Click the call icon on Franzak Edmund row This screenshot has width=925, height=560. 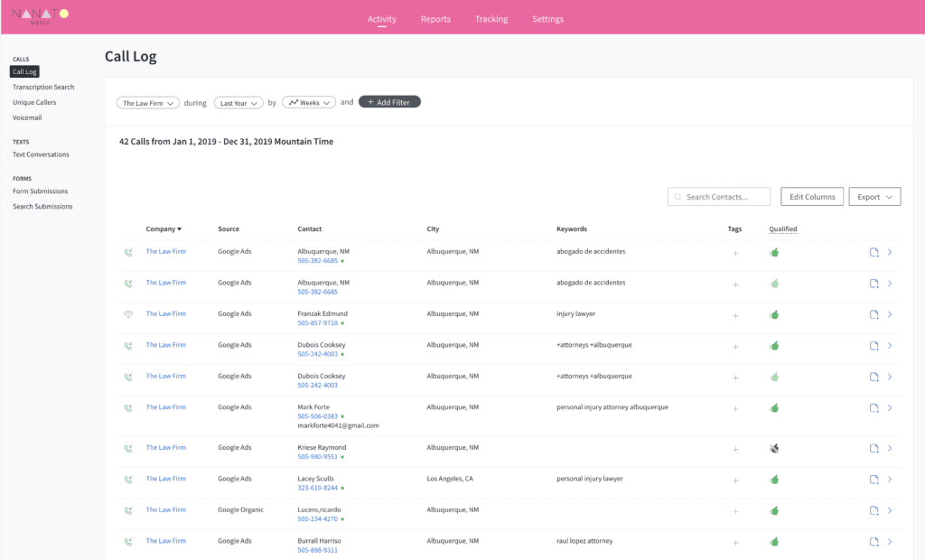pos(128,314)
